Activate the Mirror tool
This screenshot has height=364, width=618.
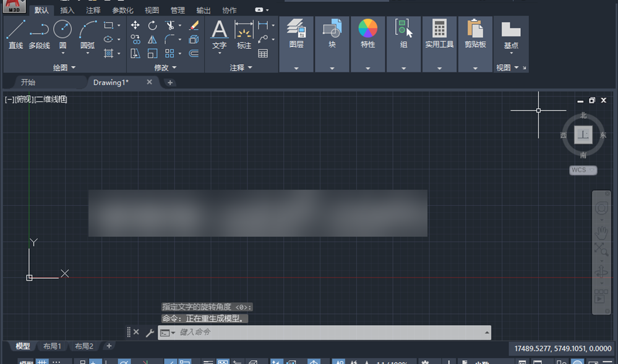coord(153,40)
